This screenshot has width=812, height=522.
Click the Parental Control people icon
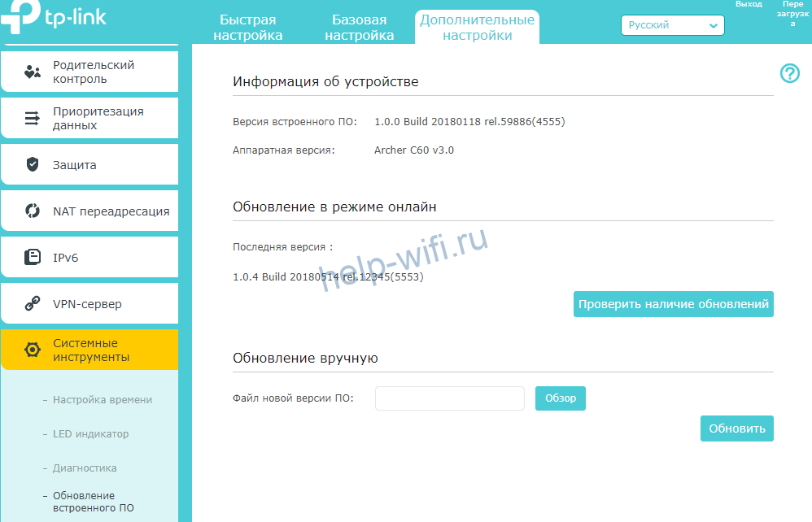[33, 72]
